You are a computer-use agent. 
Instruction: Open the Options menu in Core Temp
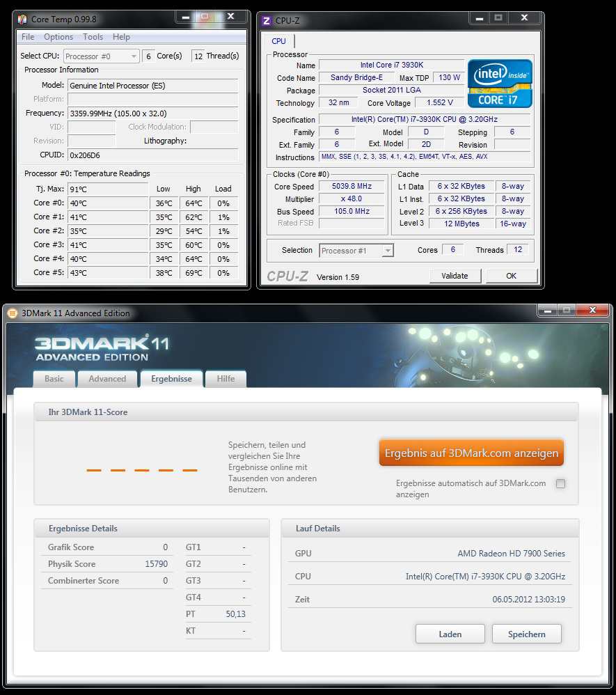point(58,37)
